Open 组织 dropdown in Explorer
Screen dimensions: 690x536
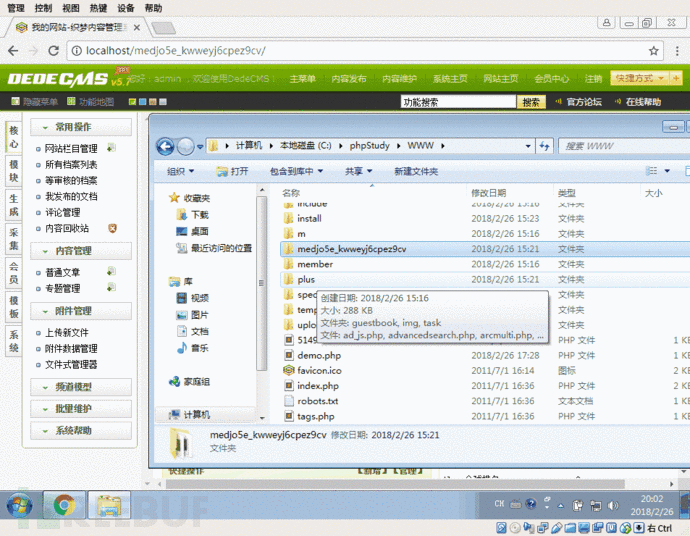pos(180,171)
